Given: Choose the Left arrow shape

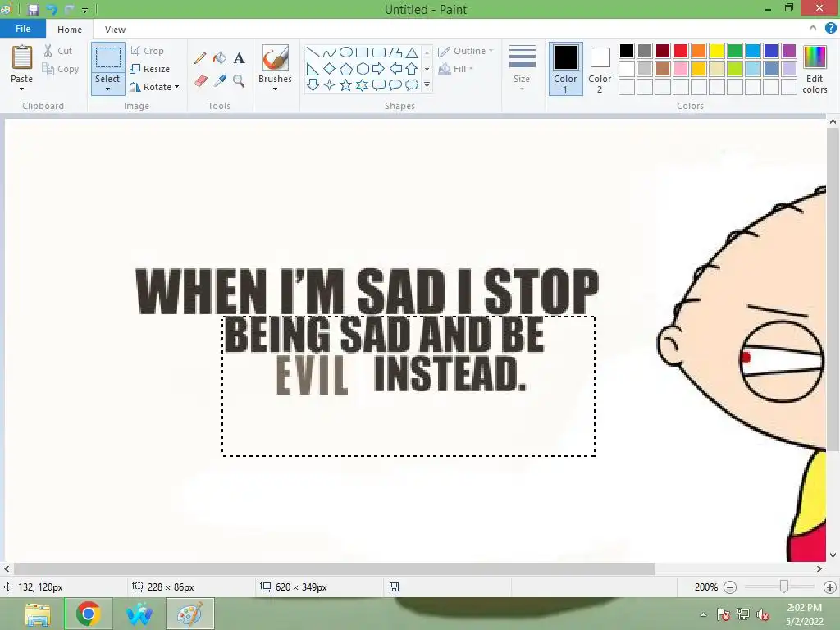Looking at the screenshot, I should [x=395, y=69].
